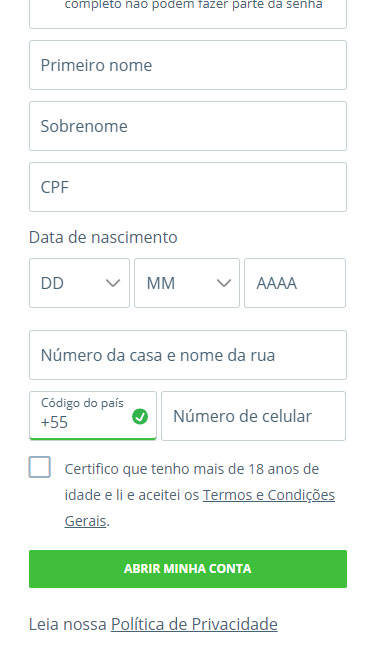Click the Primeiro nome field
Screen dimensions: 375x667
tap(188, 65)
